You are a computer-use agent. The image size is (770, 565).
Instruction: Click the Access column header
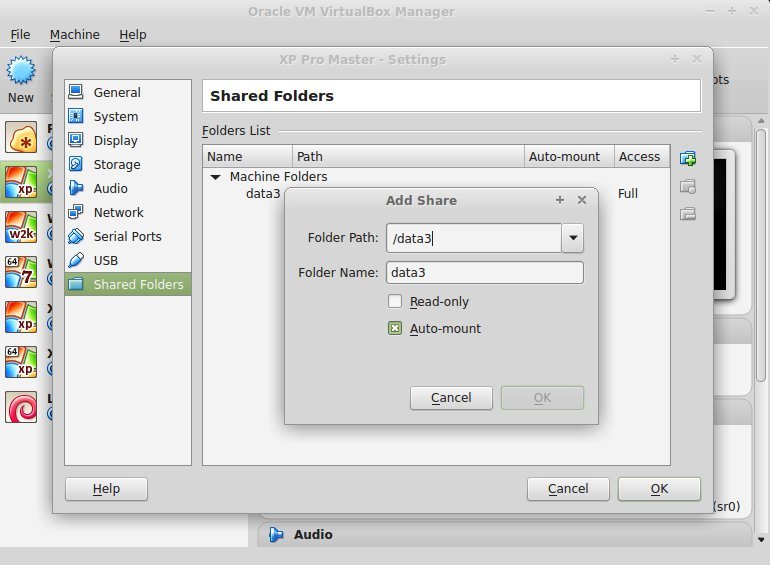click(642, 157)
